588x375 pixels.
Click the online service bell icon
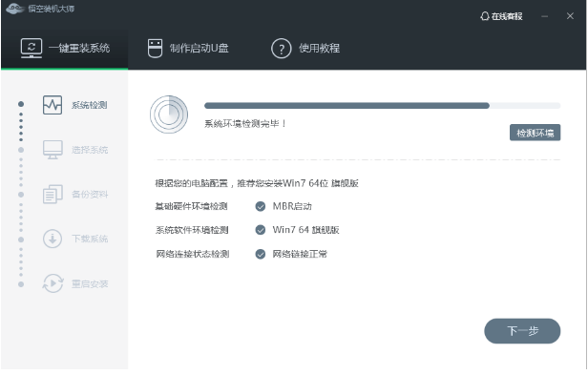coord(485,16)
